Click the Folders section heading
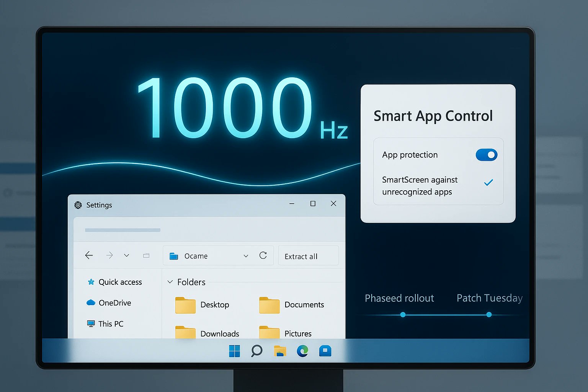Image resolution: width=588 pixels, height=392 pixels. click(191, 282)
